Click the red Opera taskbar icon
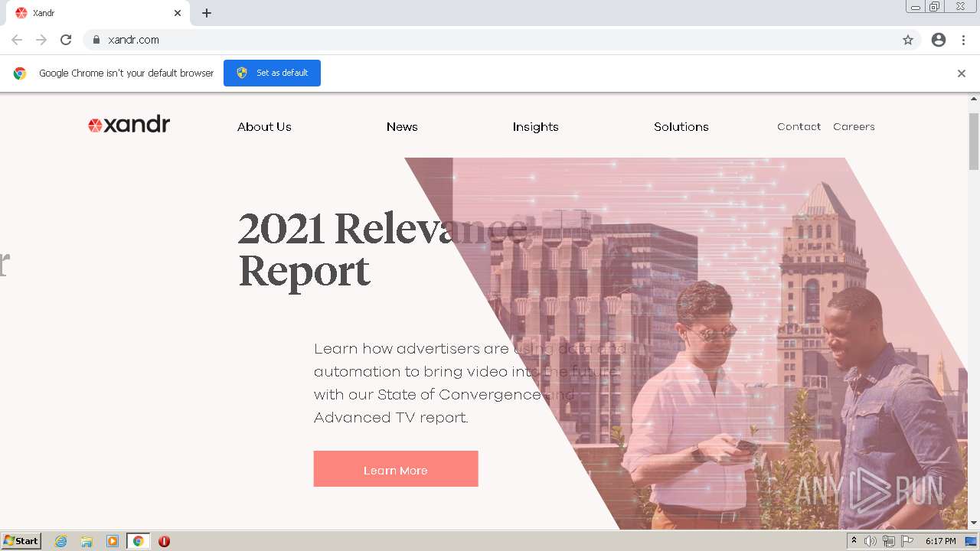Image resolution: width=980 pixels, height=551 pixels. 164,541
